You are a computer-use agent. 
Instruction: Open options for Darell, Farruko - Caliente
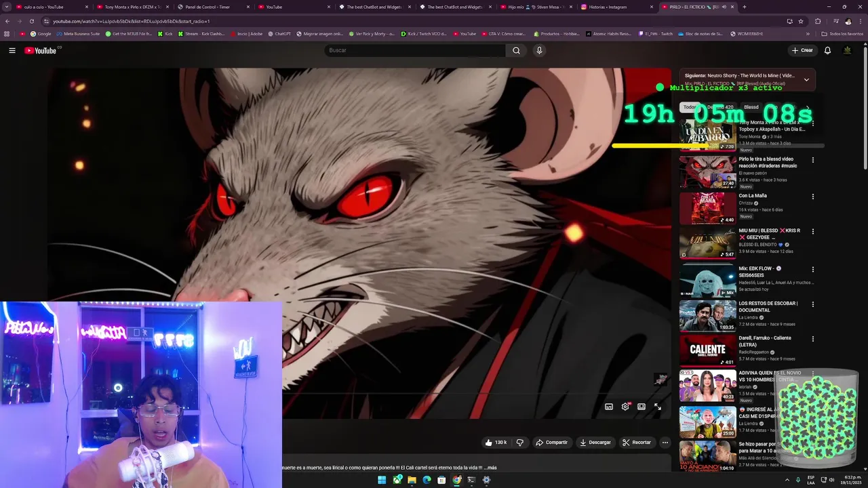[x=812, y=340]
